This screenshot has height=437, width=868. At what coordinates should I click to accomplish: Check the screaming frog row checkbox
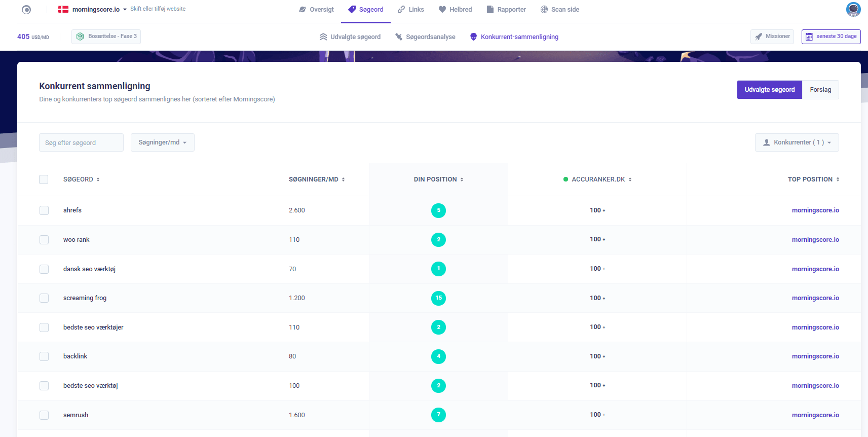(44, 298)
